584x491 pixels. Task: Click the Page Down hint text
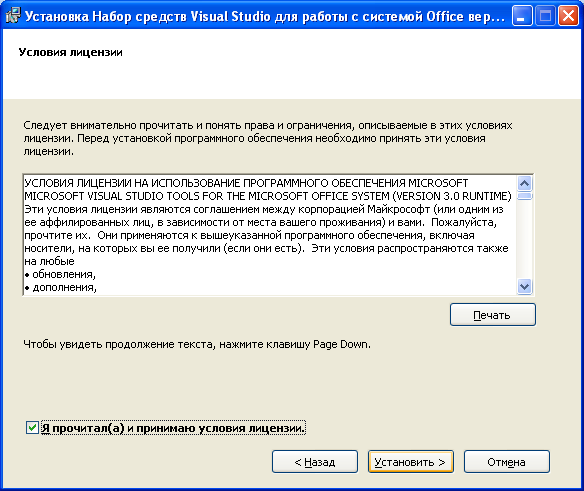[197, 344]
